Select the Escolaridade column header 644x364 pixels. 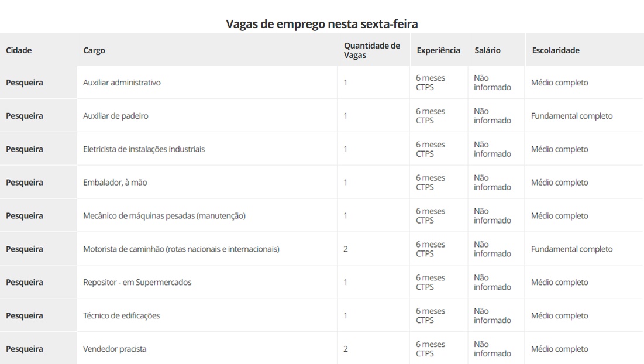pyautogui.click(x=556, y=50)
